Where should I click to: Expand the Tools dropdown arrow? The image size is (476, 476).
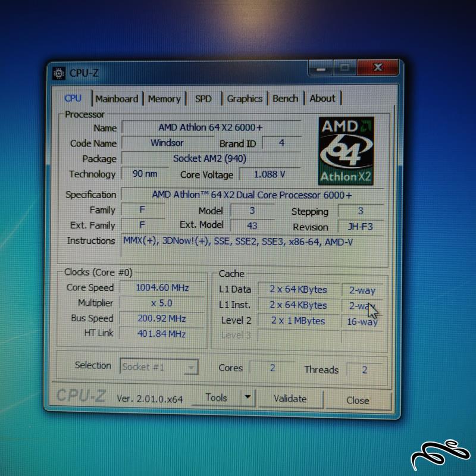(248, 397)
